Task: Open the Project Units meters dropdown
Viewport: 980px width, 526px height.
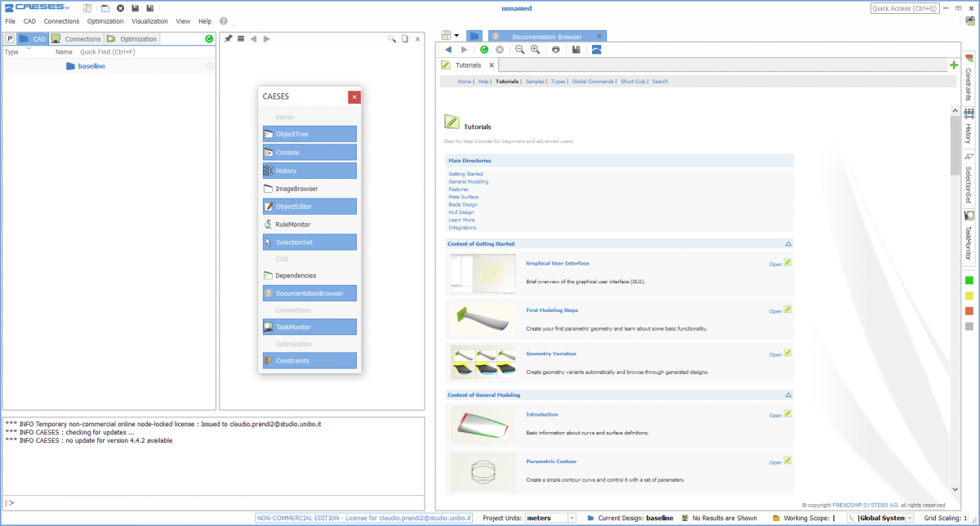Action: pyautogui.click(x=572, y=518)
